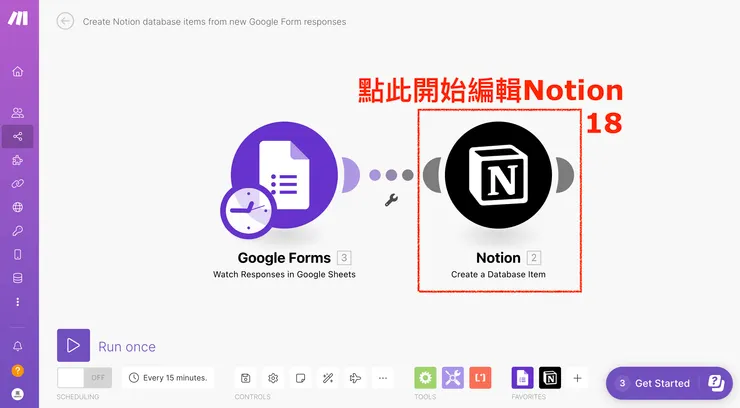The width and height of the screenshot is (740, 408).
Task: Open the Team sidebar icon
Action: point(17,113)
